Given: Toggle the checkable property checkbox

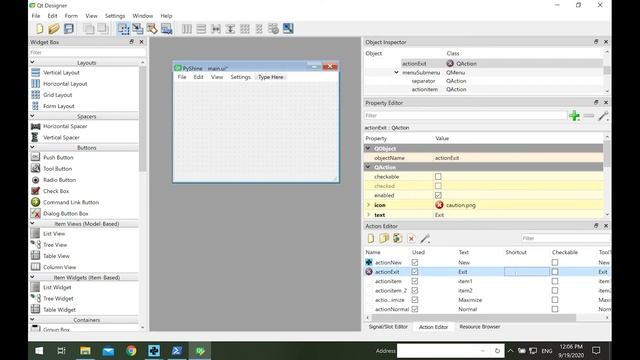Looking at the screenshot, I should tap(438, 177).
